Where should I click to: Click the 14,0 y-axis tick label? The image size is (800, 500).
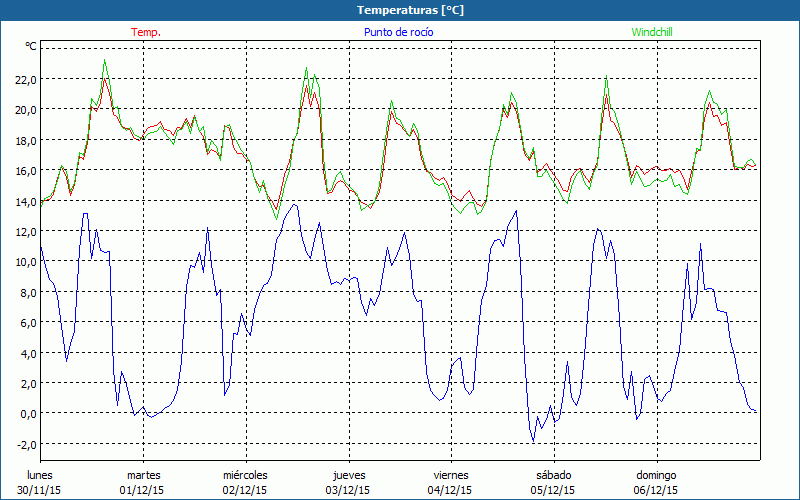pos(24,201)
